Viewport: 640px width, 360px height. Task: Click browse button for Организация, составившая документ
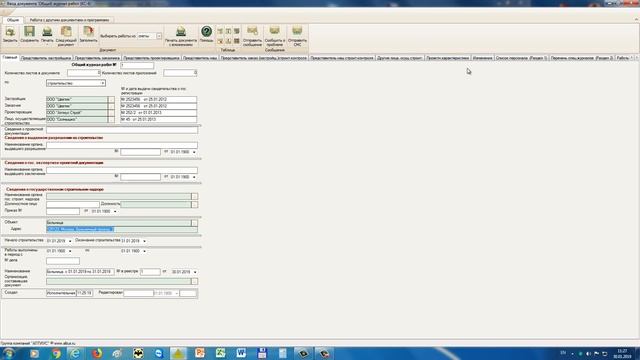(x=194, y=281)
